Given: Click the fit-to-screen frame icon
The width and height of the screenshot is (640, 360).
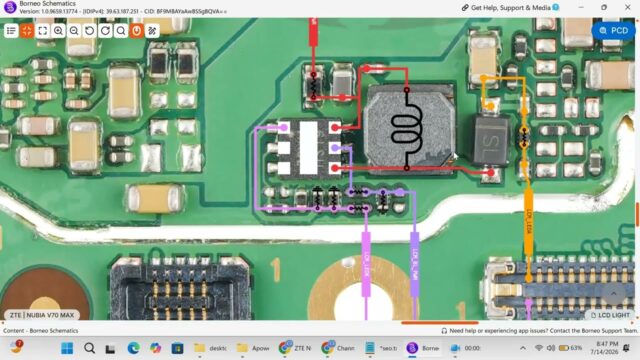Looking at the screenshot, I should (x=42, y=31).
